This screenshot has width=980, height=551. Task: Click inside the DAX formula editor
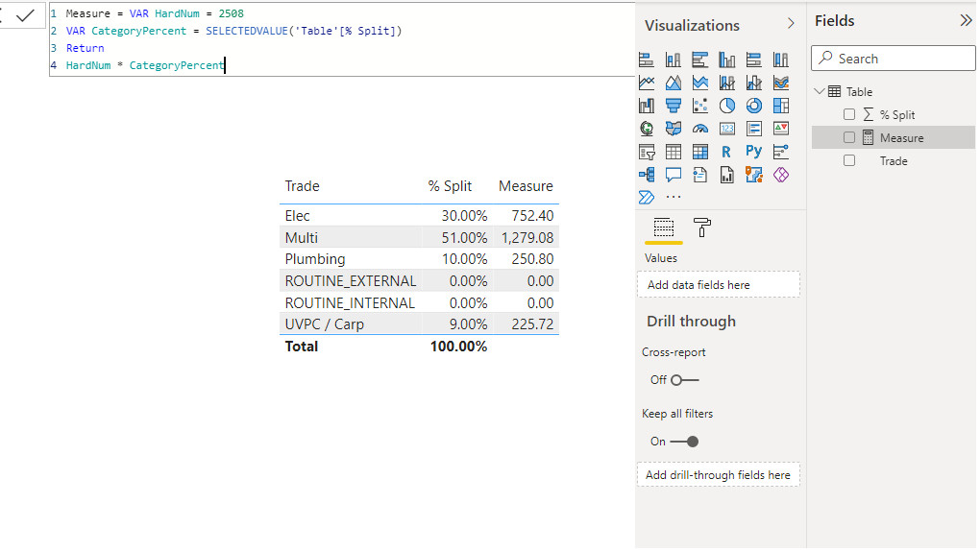click(x=342, y=39)
